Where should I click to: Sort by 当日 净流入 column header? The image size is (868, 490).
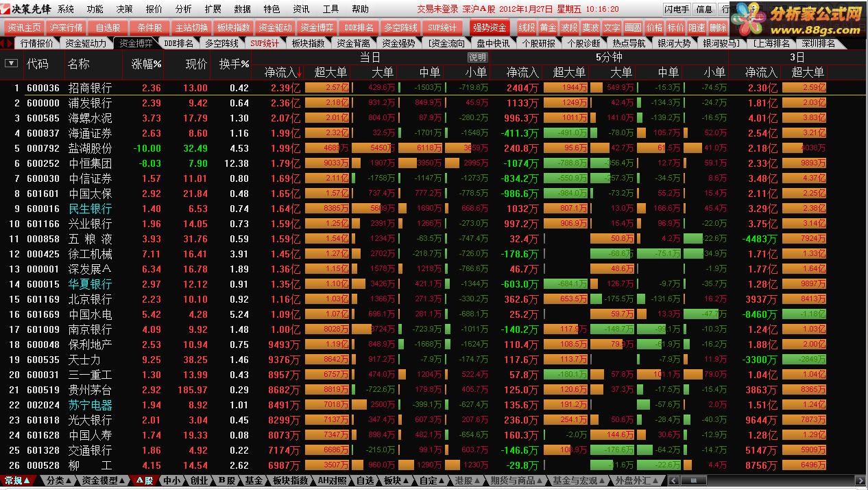(x=278, y=72)
